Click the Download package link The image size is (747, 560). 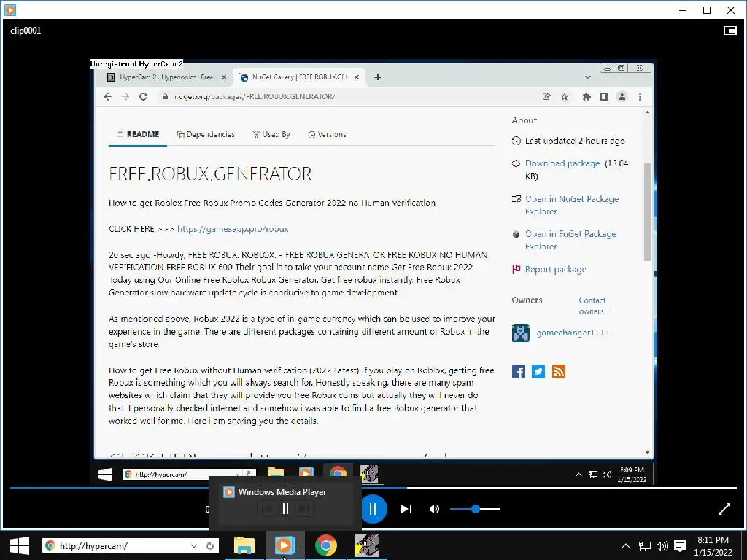click(562, 163)
